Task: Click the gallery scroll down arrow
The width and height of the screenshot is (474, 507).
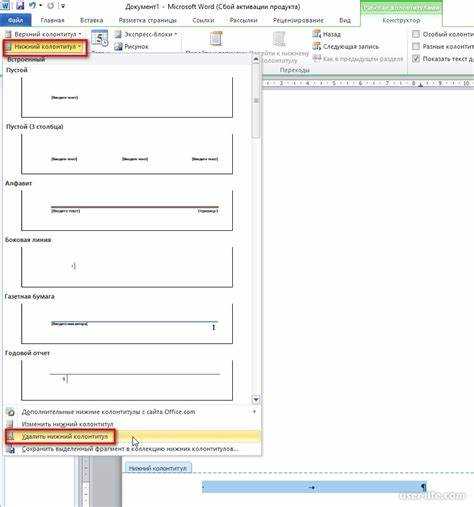Action: click(256, 399)
